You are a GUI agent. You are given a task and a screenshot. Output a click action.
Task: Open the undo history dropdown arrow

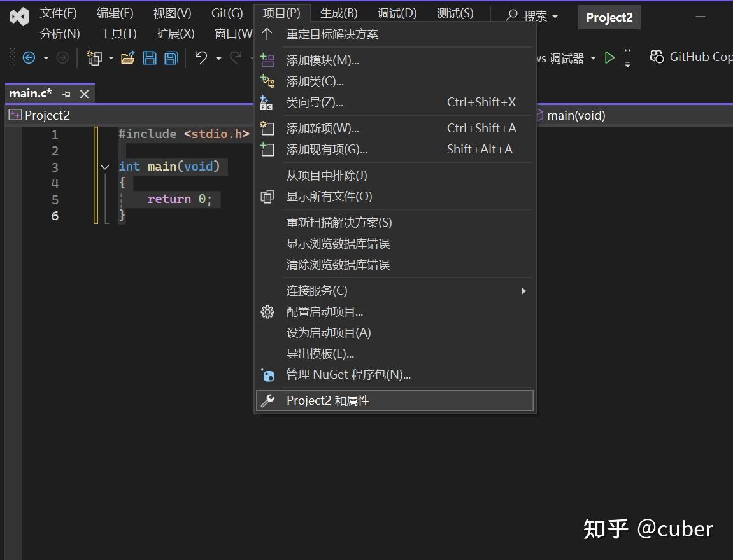pos(218,59)
